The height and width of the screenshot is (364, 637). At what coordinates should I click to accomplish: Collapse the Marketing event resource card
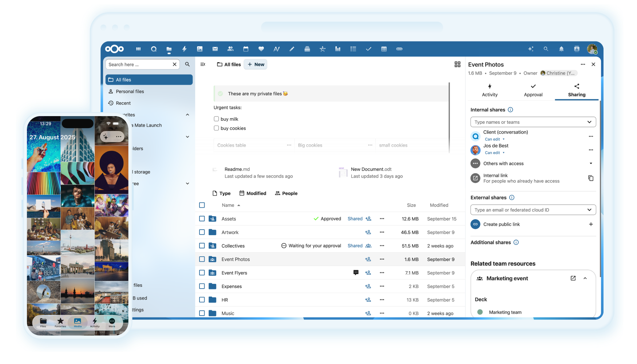pyautogui.click(x=585, y=278)
